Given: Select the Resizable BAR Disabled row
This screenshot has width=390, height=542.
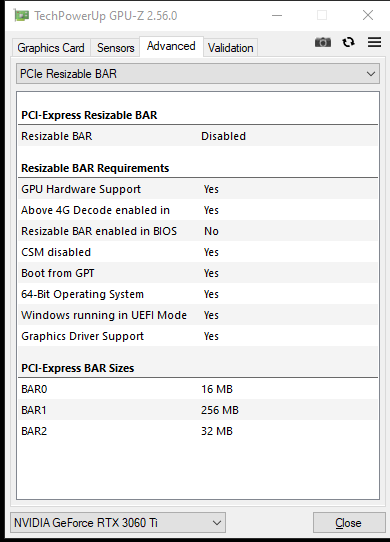Looking at the screenshot, I should (198, 136).
